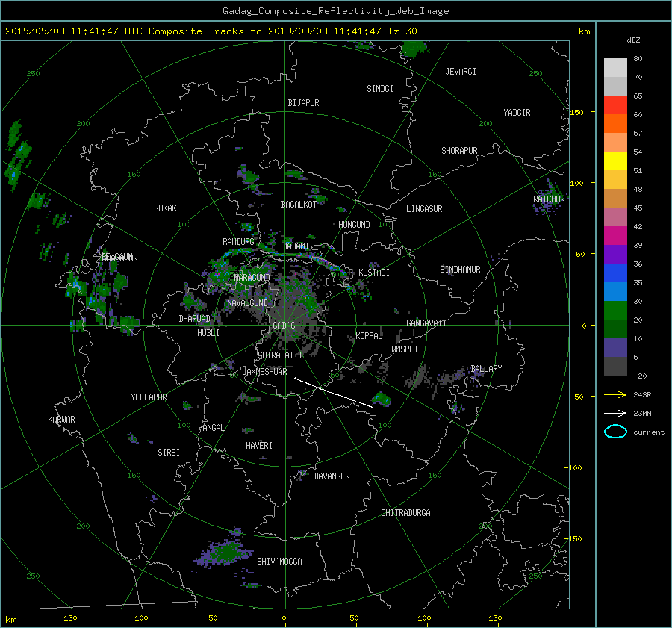This screenshot has width=672, height=628.
Task: Click the SINDGI city label
Action: point(380,89)
